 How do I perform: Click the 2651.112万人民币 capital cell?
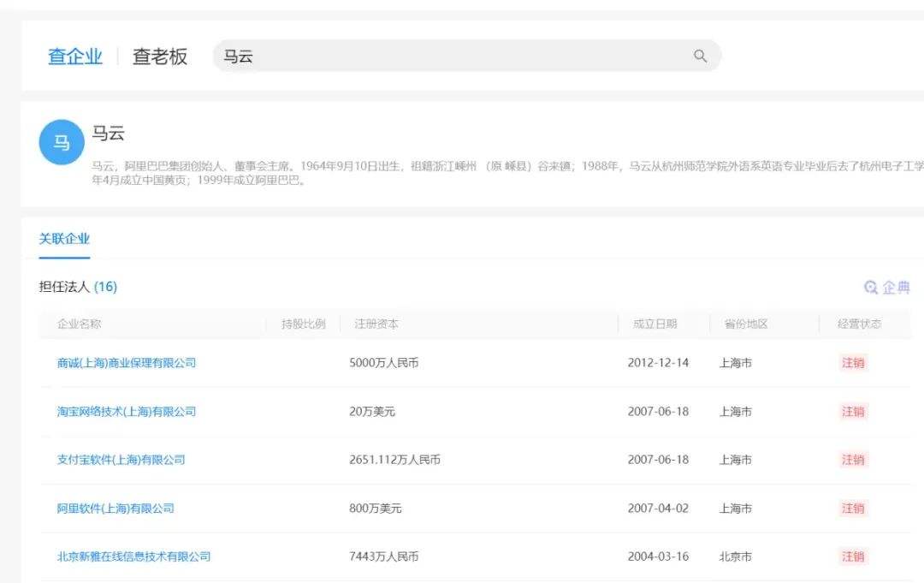[x=394, y=460]
